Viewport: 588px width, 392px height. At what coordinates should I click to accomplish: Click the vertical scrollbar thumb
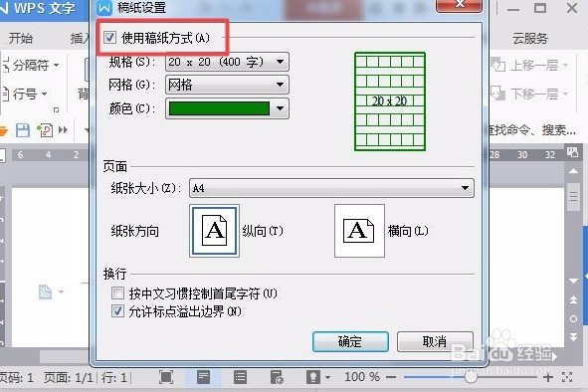[573, 197]
